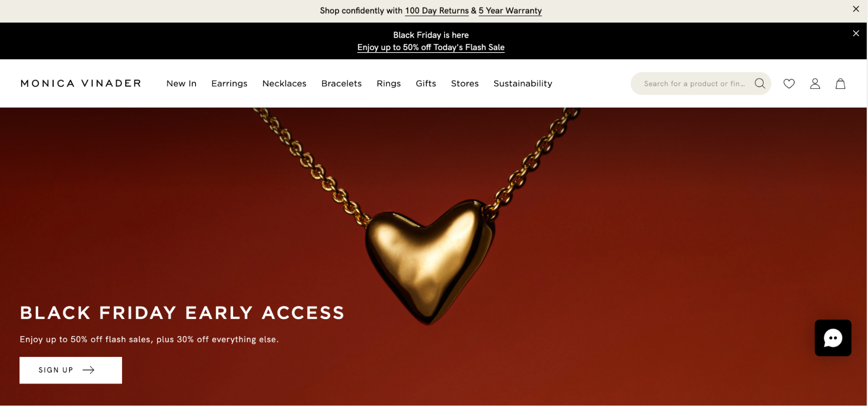The image size is (868, 406).
Task: Follow the 100 Day Returns link
Action: click(x=437, y=11)
